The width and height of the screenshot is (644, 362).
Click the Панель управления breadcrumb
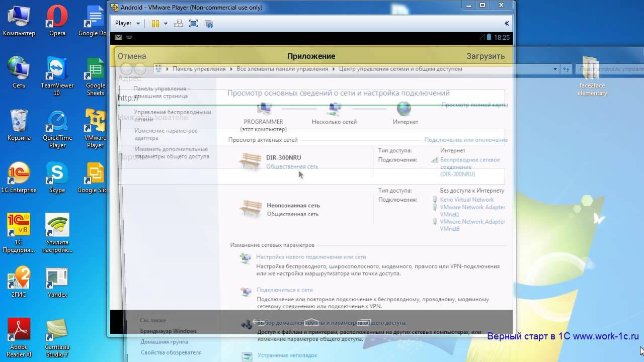199,69
